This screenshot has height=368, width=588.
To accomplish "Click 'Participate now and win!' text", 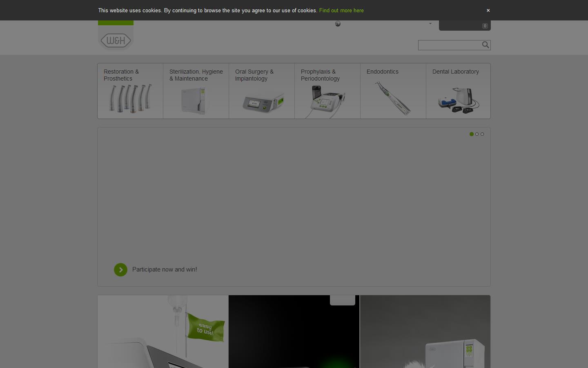I will [x=165, y=269].
